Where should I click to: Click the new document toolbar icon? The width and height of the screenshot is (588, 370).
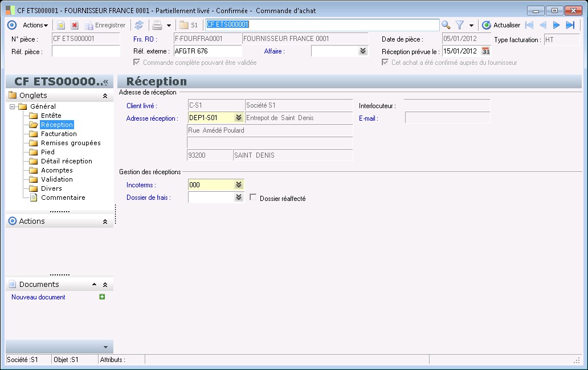(x=61, y=25)
